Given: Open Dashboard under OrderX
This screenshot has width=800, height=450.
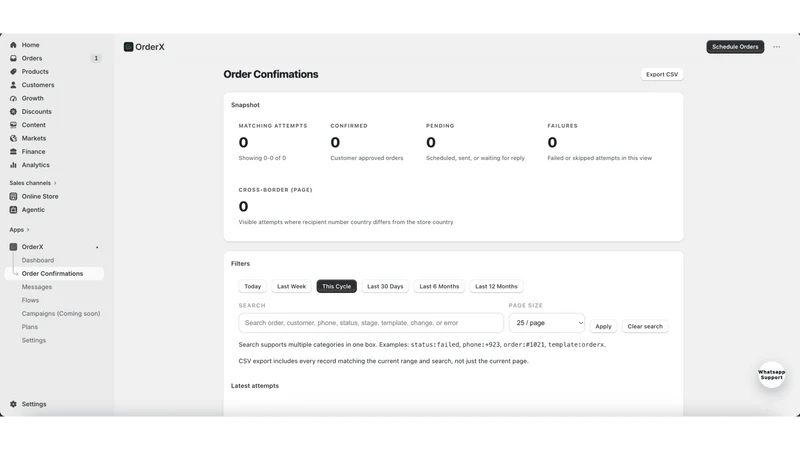Looking at the screenshot, I should (38, 260).
